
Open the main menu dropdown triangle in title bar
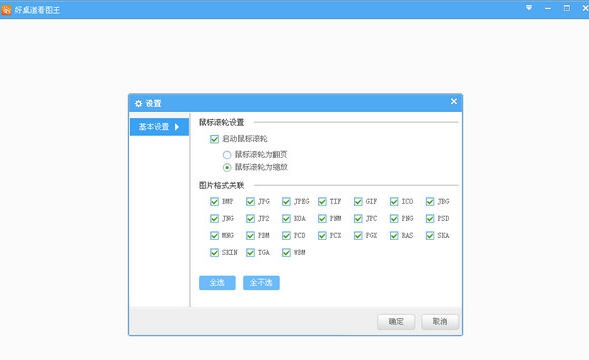tap(529, 8)
